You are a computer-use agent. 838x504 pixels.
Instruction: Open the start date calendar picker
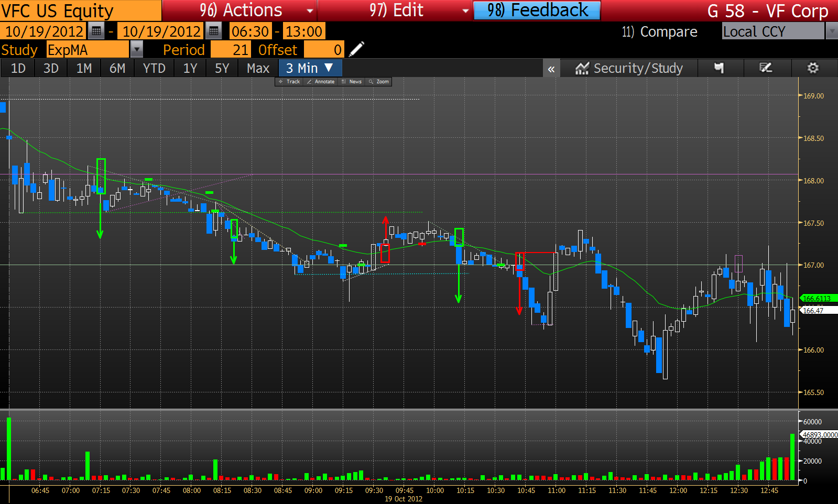[96, 31]
